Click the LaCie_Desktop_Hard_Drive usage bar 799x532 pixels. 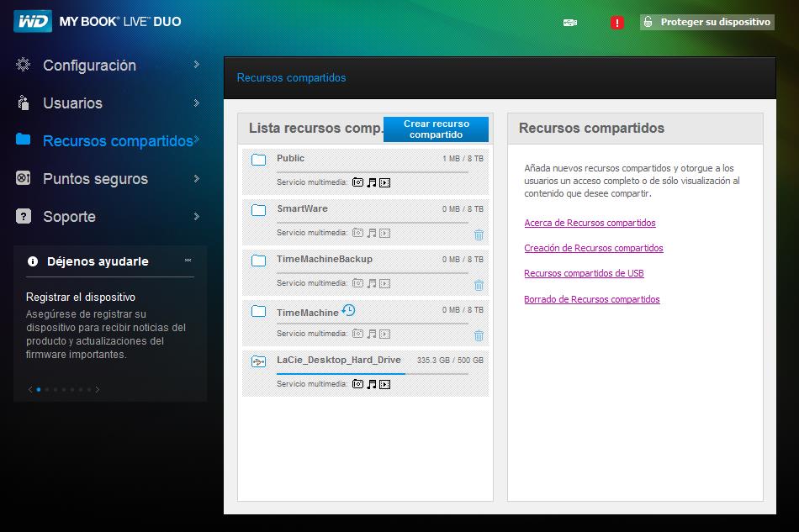(372, 373)
